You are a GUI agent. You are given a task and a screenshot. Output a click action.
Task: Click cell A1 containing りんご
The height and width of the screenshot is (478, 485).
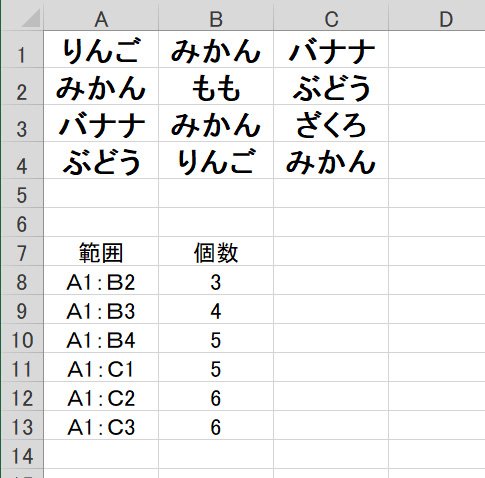[101, 49]
